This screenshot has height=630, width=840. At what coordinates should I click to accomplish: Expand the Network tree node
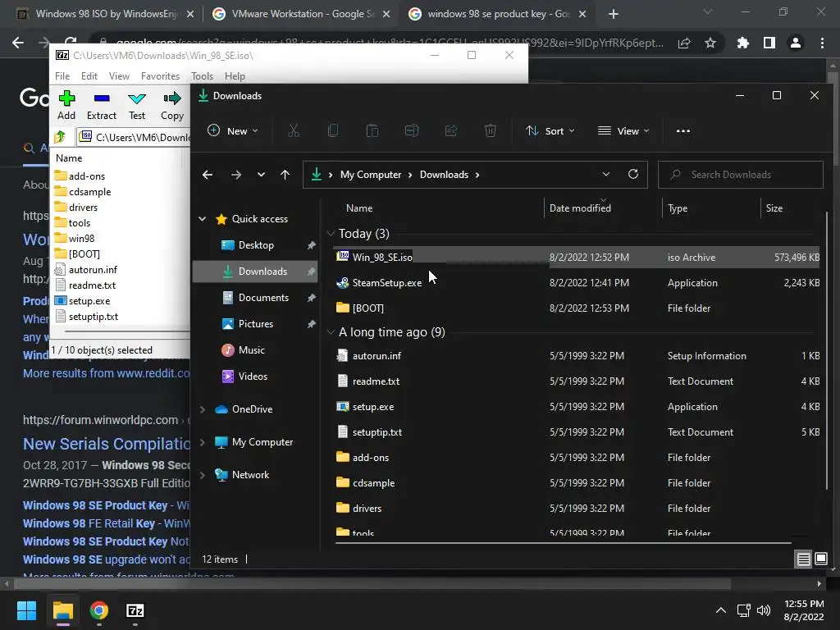click(203, 475)
